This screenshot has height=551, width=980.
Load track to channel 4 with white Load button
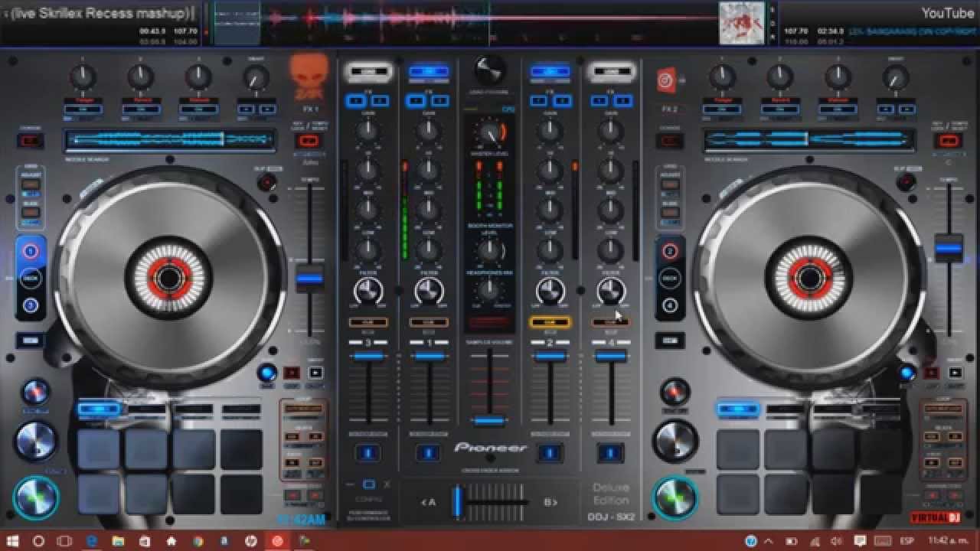pyautogui.click(x=611, y=72)
